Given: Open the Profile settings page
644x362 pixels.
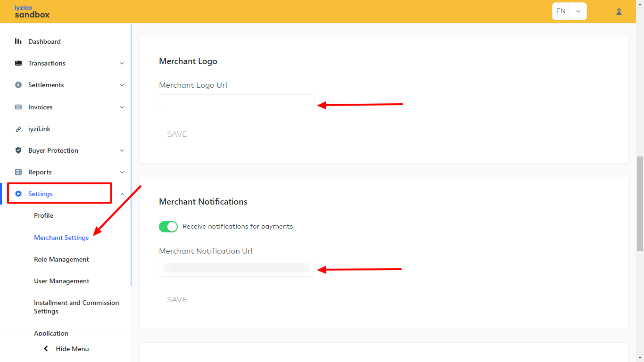Looking at the screenshot, I should (43, 215).
